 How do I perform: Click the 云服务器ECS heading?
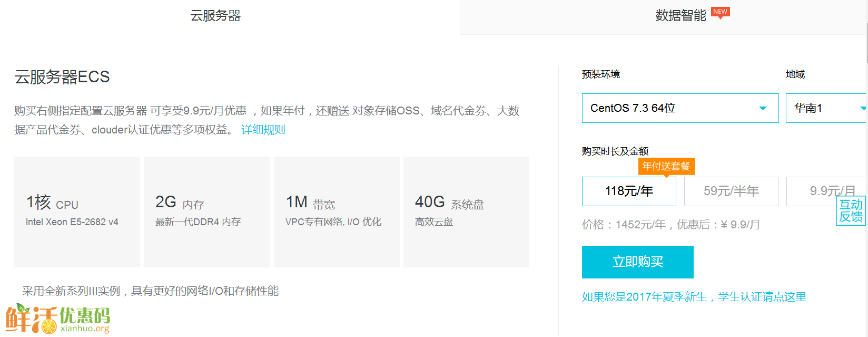62,77
